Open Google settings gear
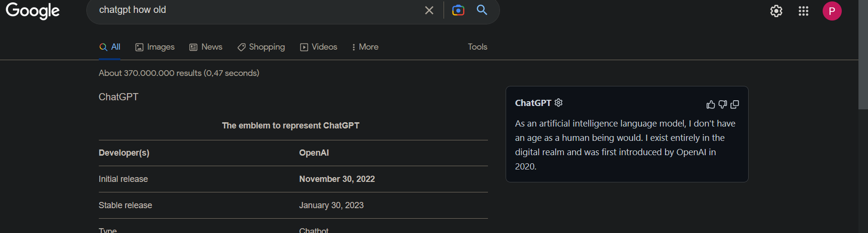The image size is (868, 233). tap(776, 11)
